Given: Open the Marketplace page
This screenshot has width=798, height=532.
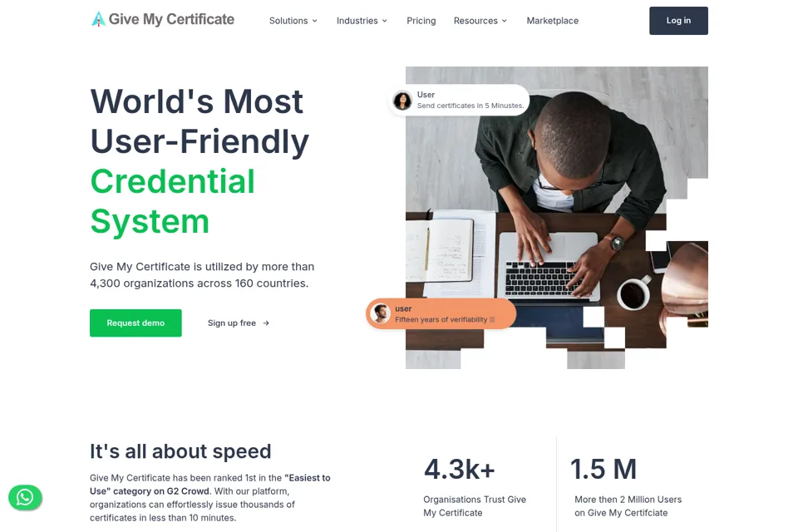Looking at the screenshot, I should (x=552, y=21).
